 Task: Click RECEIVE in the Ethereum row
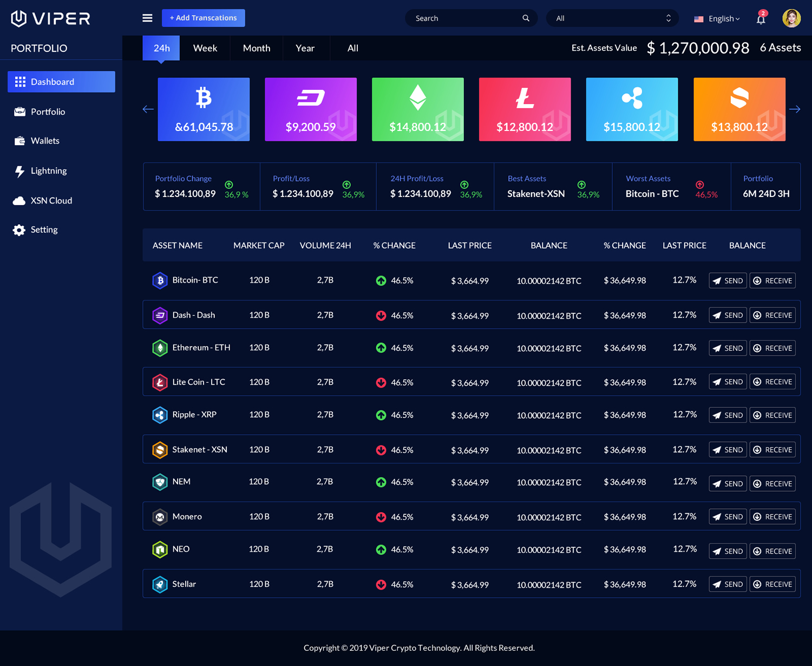click(x=772, y=348)
